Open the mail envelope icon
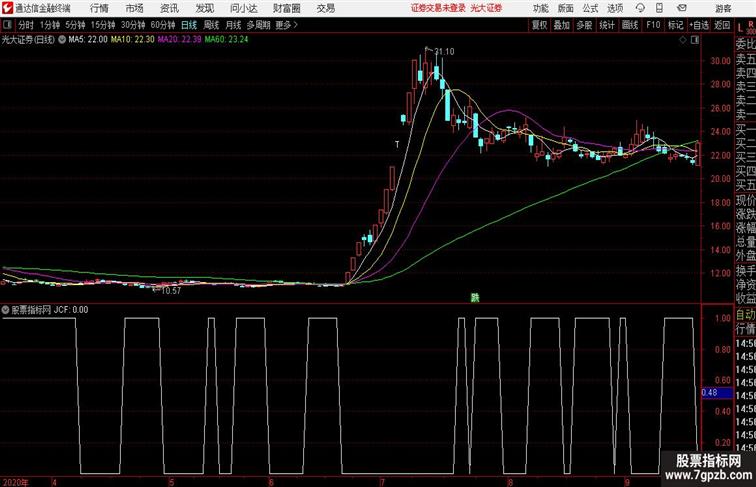The width and height of the screenshot is (756, 487). (x=682, y=8)
